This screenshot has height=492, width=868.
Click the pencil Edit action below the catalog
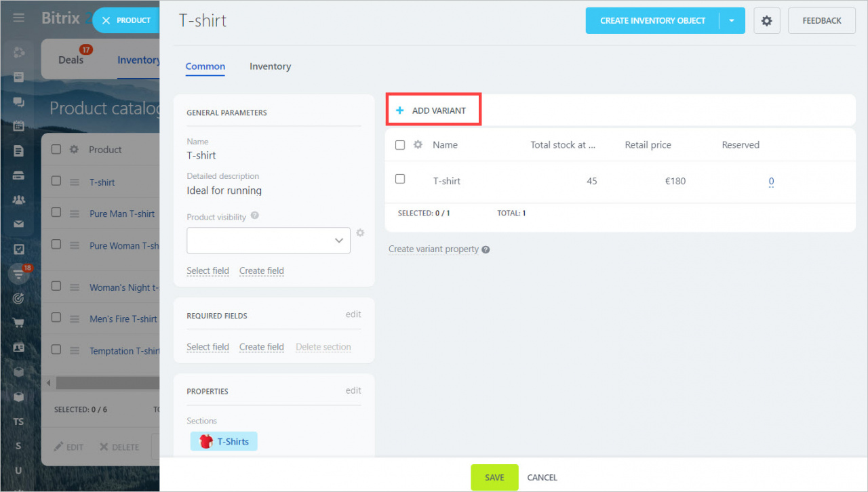click(68, 447)
